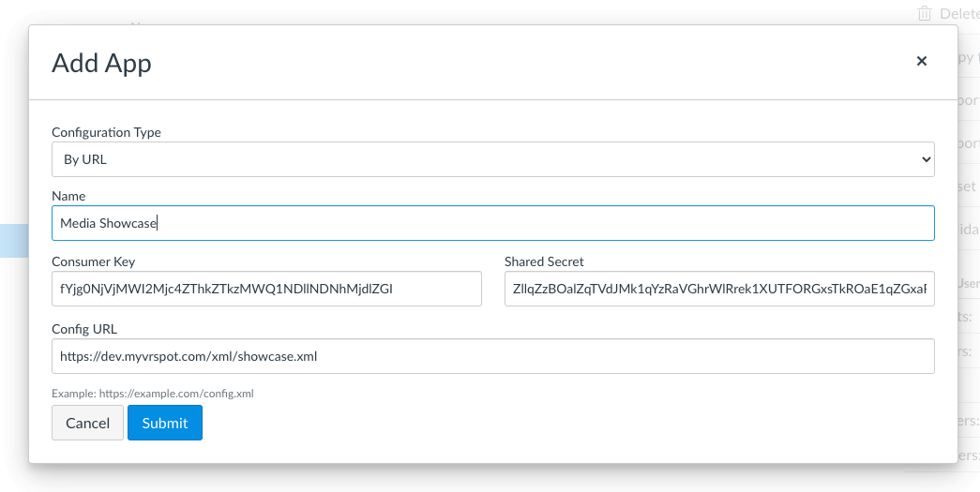980x492 pixels.
Task: Click the Config URL label
Action: click(84, 329)
